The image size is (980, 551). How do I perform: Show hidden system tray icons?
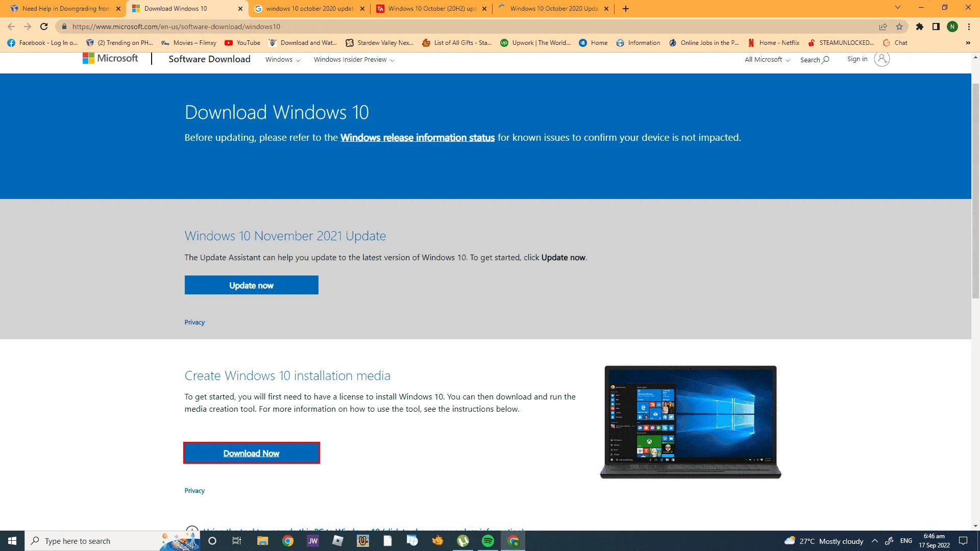click(875, 541)
